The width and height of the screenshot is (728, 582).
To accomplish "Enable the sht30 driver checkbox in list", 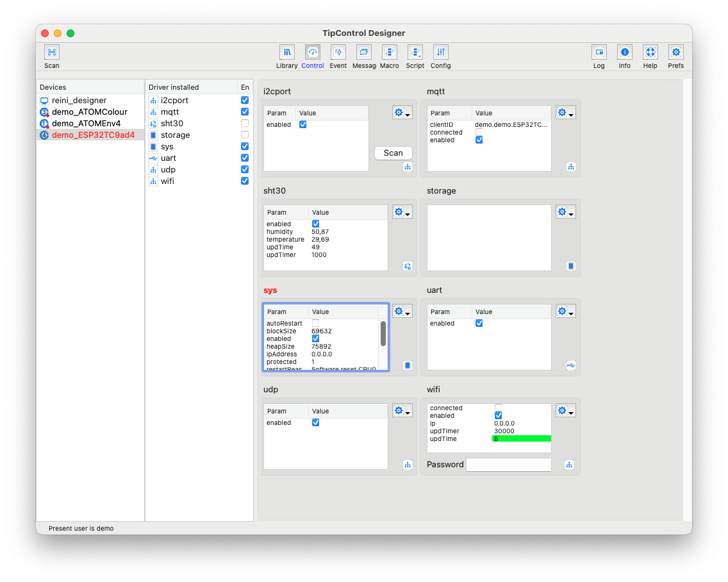I will pos(245,123).
